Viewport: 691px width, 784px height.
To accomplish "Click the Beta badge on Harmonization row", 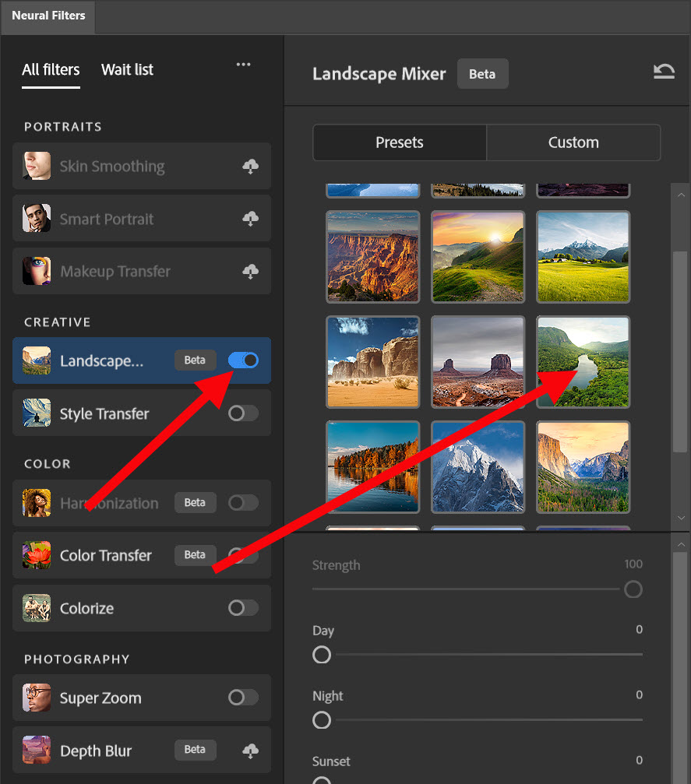I will coord(195,502).
